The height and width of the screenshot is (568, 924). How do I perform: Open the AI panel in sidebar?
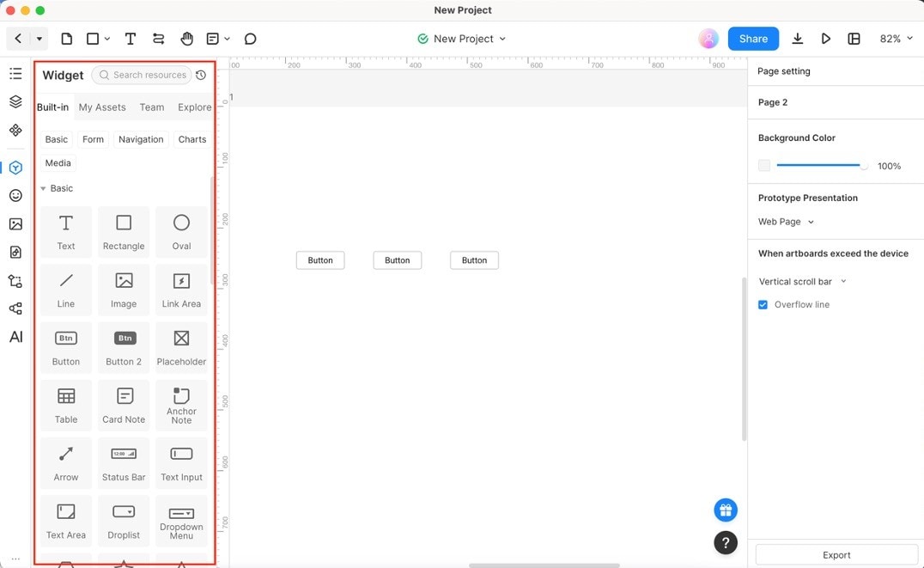coord(16,337)
